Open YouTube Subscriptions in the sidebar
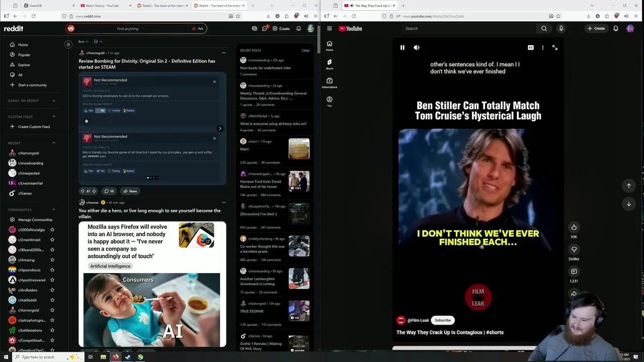The width and height of the screenshot is (644, 362). click(x=330, y=82)
